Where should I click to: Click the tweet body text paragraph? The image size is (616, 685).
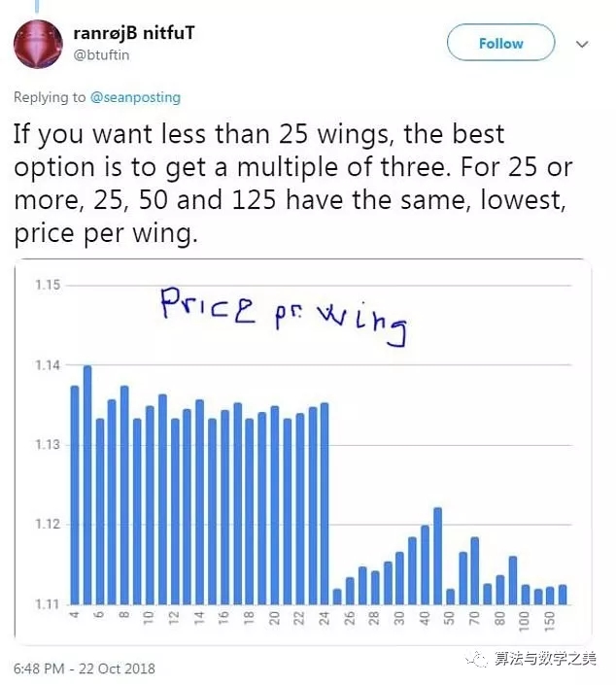pyautogui.click(x=291, y=181)
